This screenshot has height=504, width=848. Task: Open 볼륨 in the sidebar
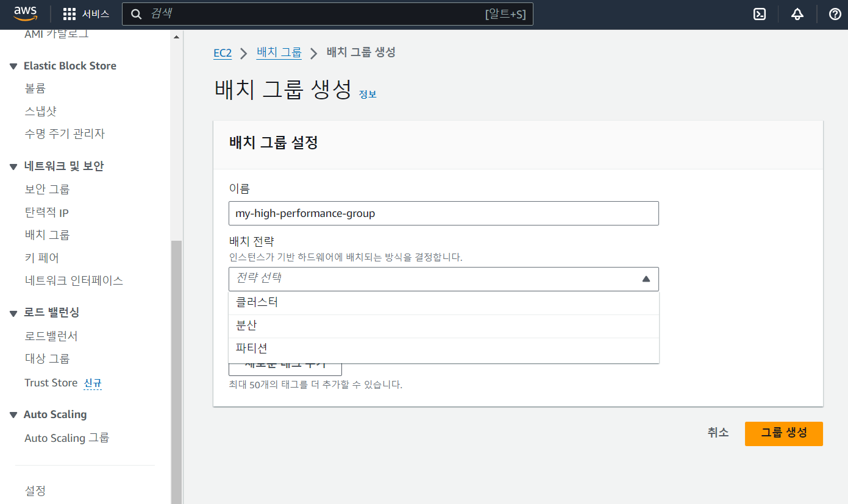[35, 88]
